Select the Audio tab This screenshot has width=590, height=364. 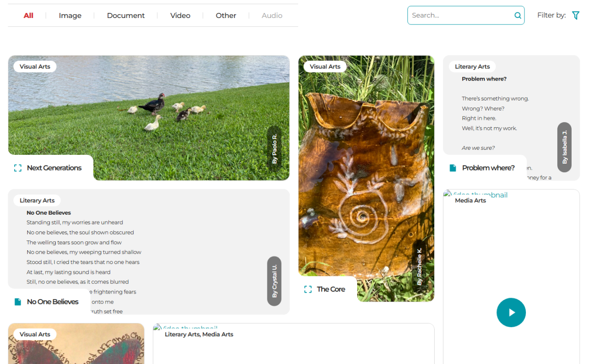272,16
